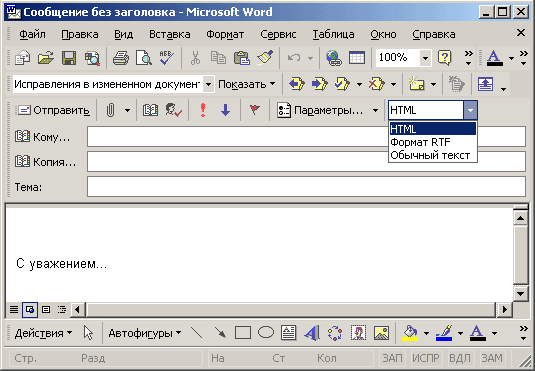Open attach file dropdown arrow beside paperclip
Viewport: 535px width, 371px height.
pos(127,110)
